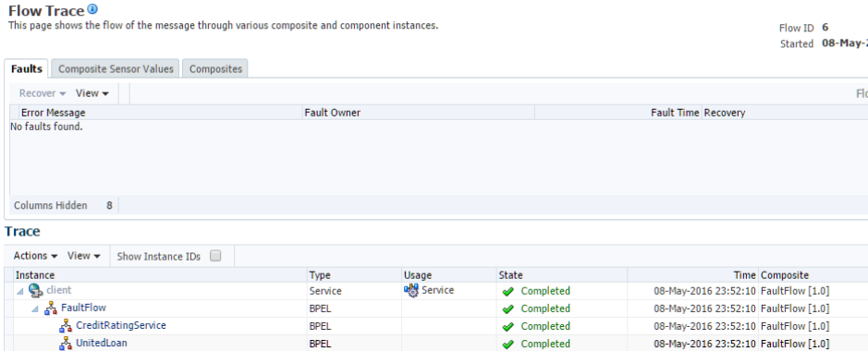
Task: Open the View menu in Faults toolbar
Action: pyautogui.click(x=92, y=93)
